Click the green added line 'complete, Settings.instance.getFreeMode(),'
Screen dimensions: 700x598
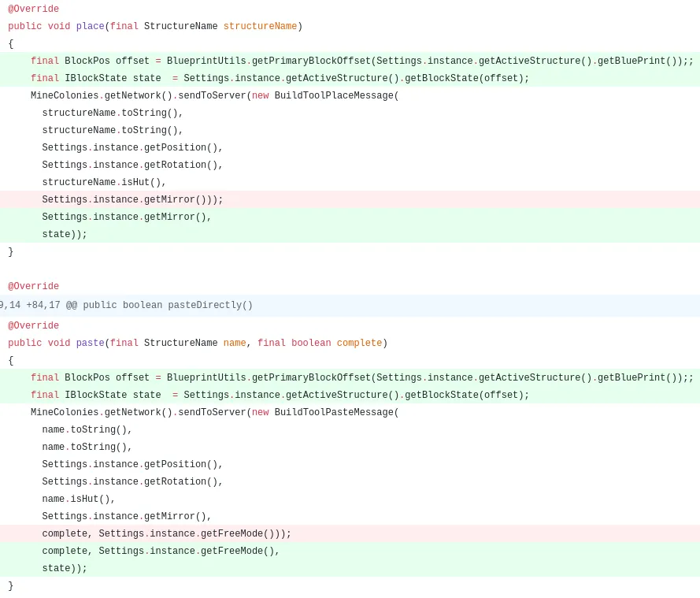(x=350, y=551)
